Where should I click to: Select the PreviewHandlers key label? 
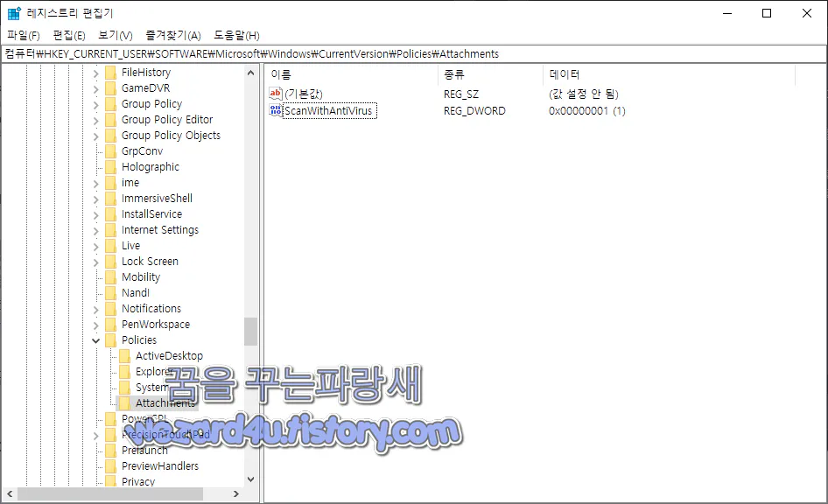coord(160,466)
